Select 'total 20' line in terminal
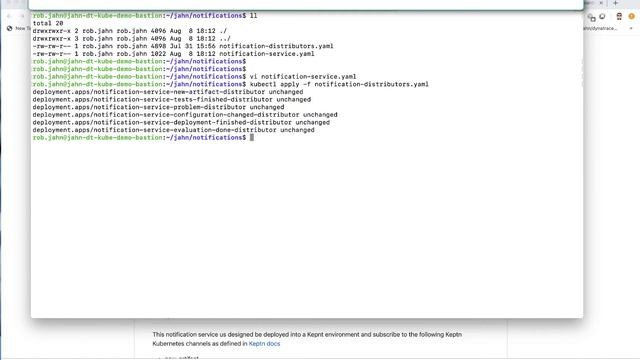This screenshot has height=360, width=640. click(x=48, y=23)
